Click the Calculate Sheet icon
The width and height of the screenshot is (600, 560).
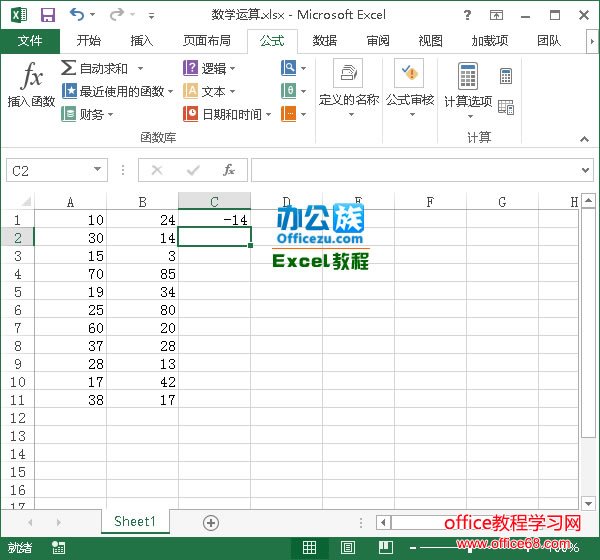[x=506, y=107]
